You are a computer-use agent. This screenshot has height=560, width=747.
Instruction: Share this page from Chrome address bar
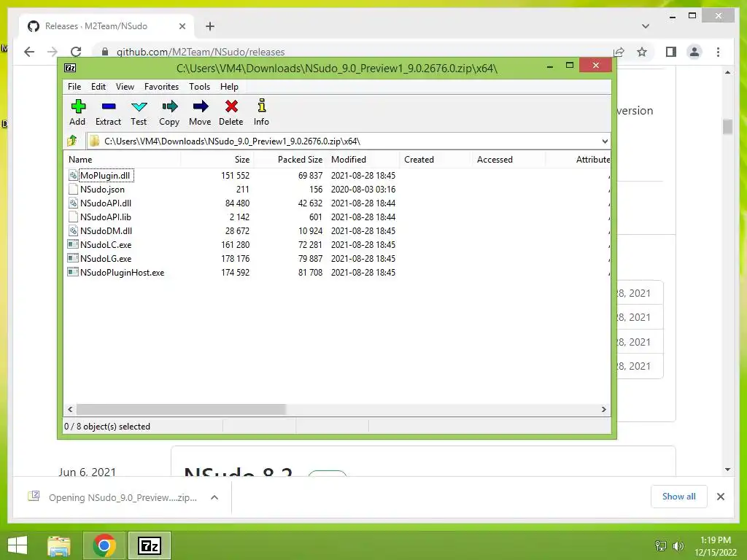tap(619, 52)
